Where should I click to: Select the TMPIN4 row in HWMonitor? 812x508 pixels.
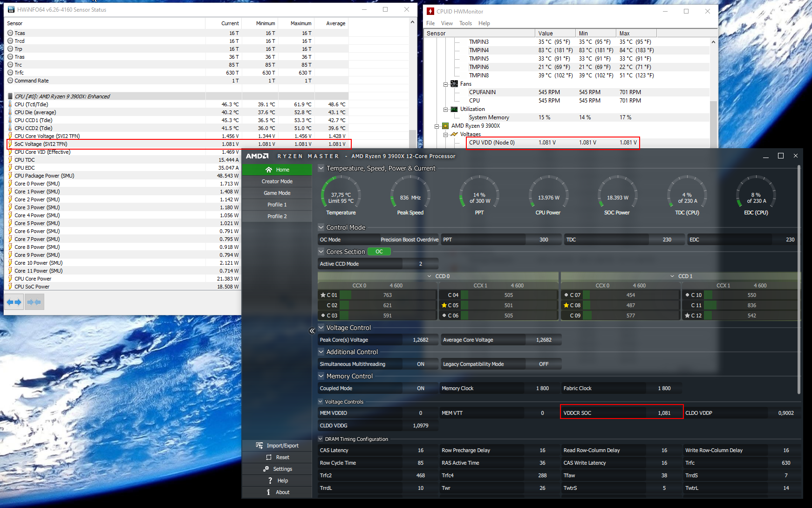coord(567,50)
